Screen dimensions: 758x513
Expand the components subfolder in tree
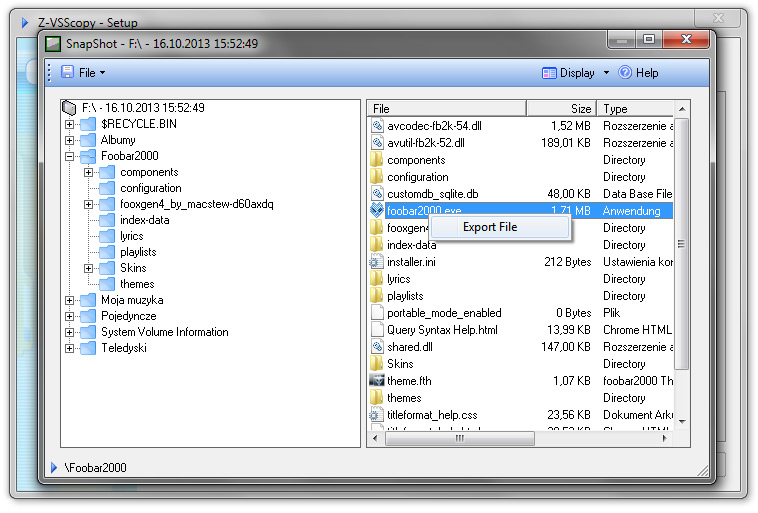click(88, 172)
